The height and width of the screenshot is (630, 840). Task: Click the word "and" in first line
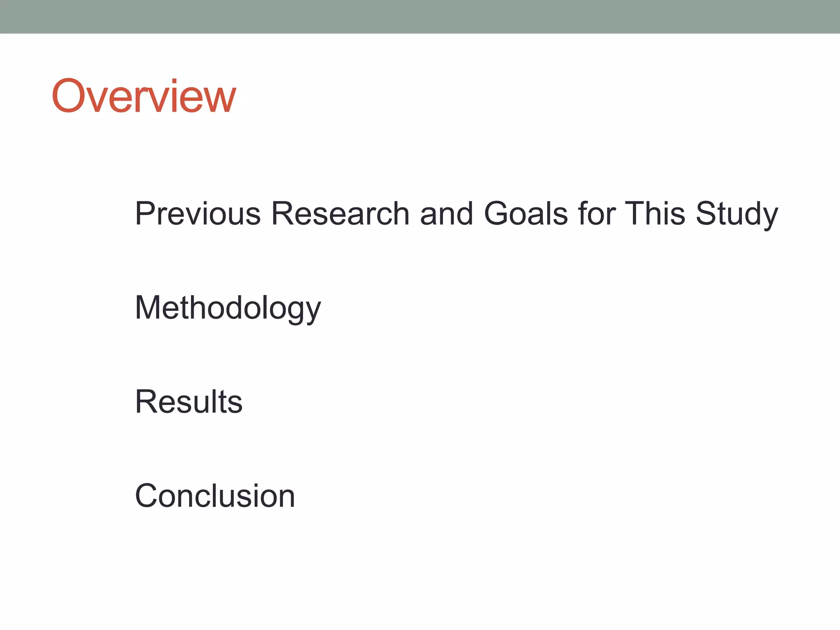[447, 214]
